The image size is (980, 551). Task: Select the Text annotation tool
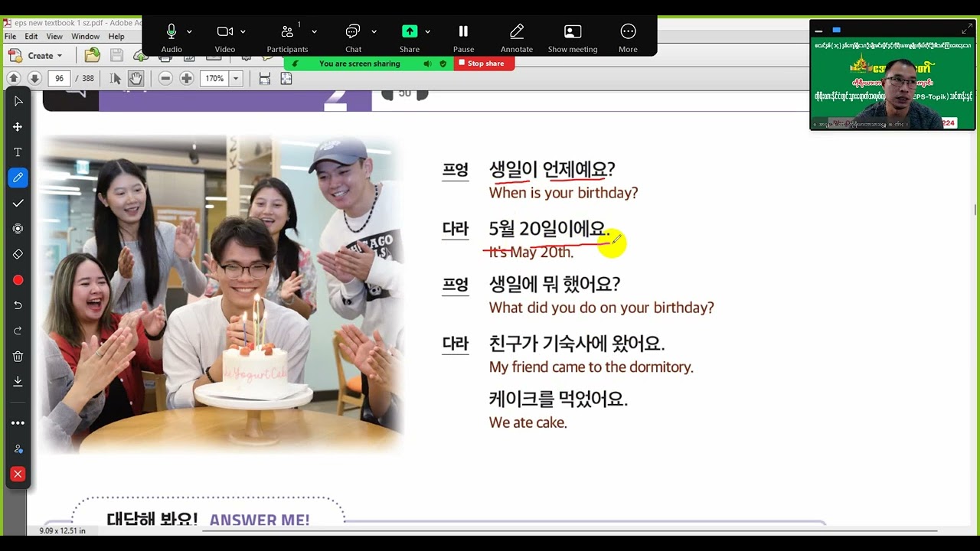[18, 152]
